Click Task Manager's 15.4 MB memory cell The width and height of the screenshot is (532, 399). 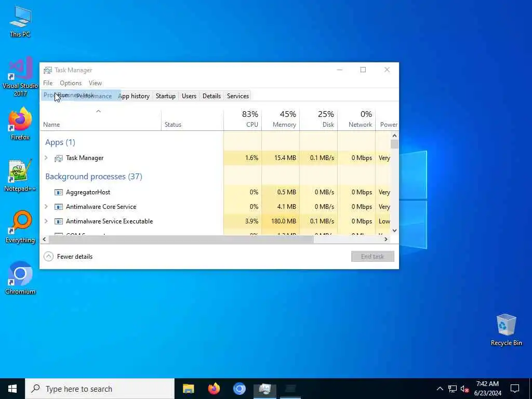click(x=281, y=158)
